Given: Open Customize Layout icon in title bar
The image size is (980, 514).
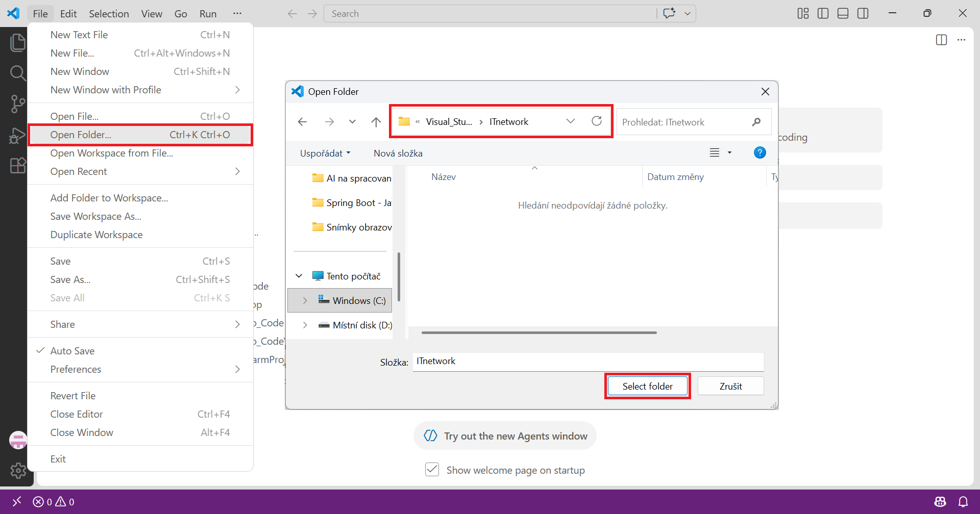Looking at the screenshot, I should click(803, 13).
